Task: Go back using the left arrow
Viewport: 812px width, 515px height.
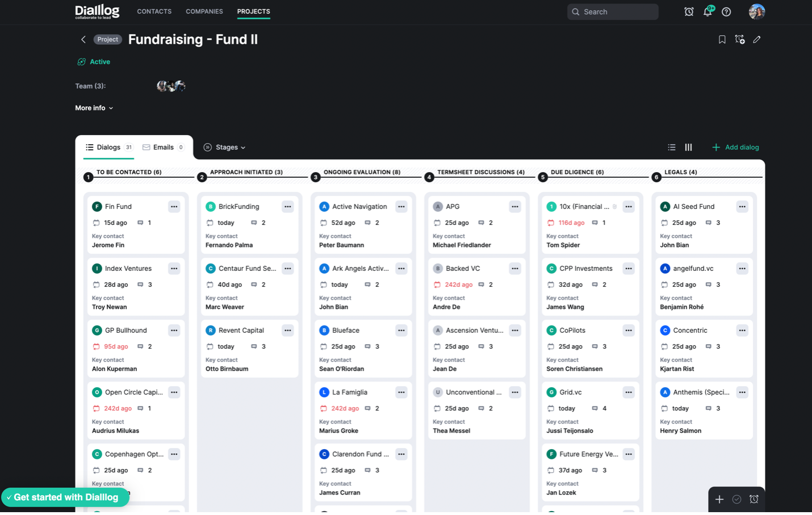Action: tap(83, 40)
